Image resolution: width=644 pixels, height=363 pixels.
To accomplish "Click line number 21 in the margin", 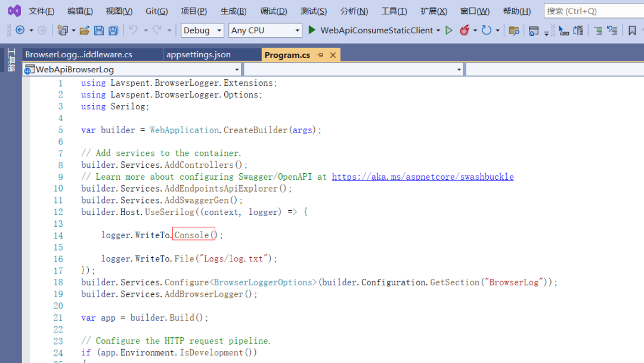I will (58, 318).
